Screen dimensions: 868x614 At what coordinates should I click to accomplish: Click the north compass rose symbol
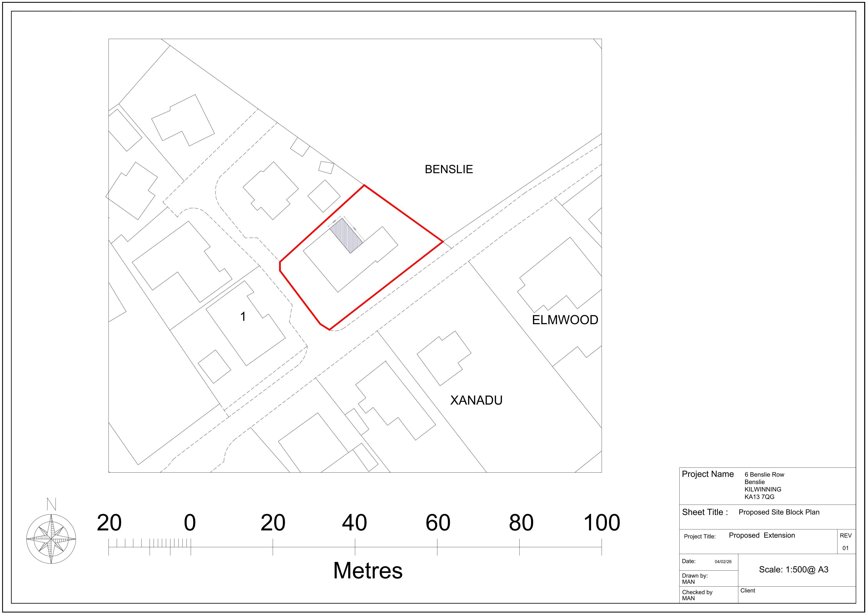[x=51, y=539]
